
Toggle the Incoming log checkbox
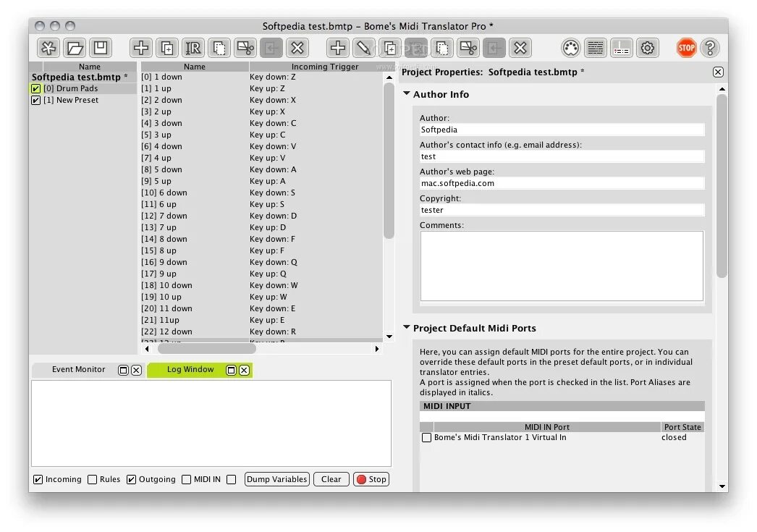pyautogui.click(x=38, y=479)
